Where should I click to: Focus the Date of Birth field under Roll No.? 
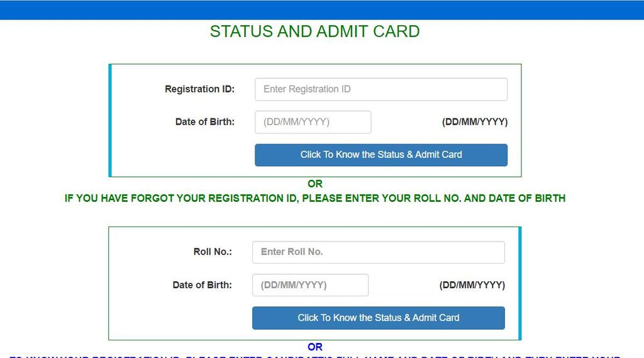(x=310, y=285)
